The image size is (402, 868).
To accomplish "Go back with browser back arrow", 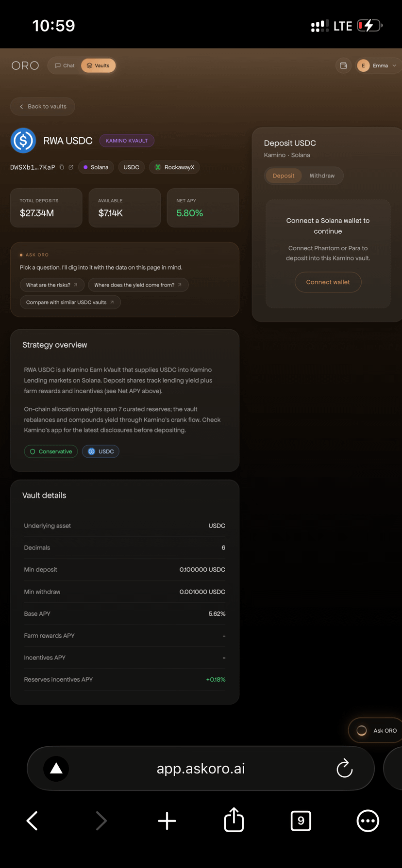I will click(32, 821).
